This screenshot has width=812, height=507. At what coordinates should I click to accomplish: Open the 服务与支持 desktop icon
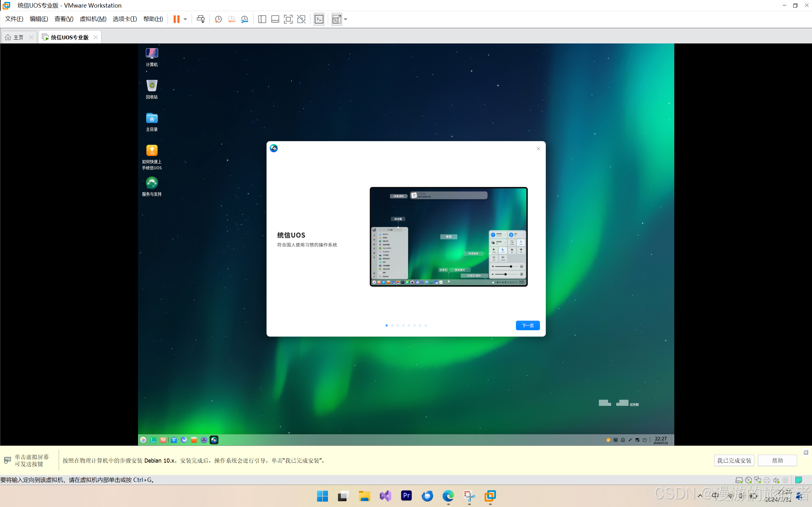click(x=152, y=187)
